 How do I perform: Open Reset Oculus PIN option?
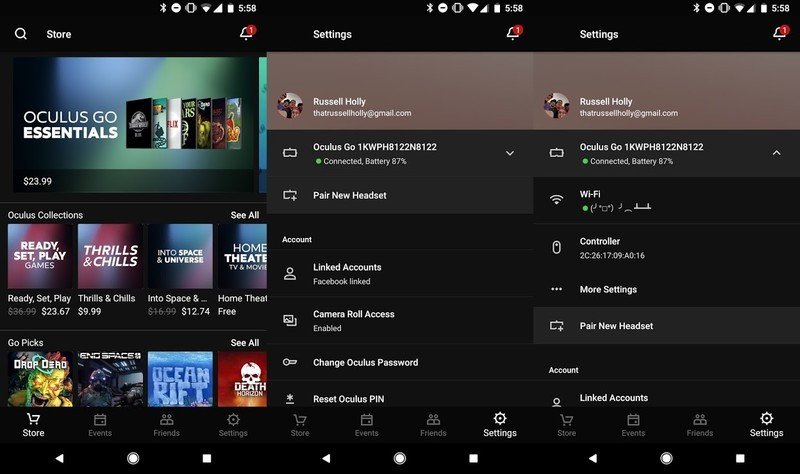click(400, 395)
